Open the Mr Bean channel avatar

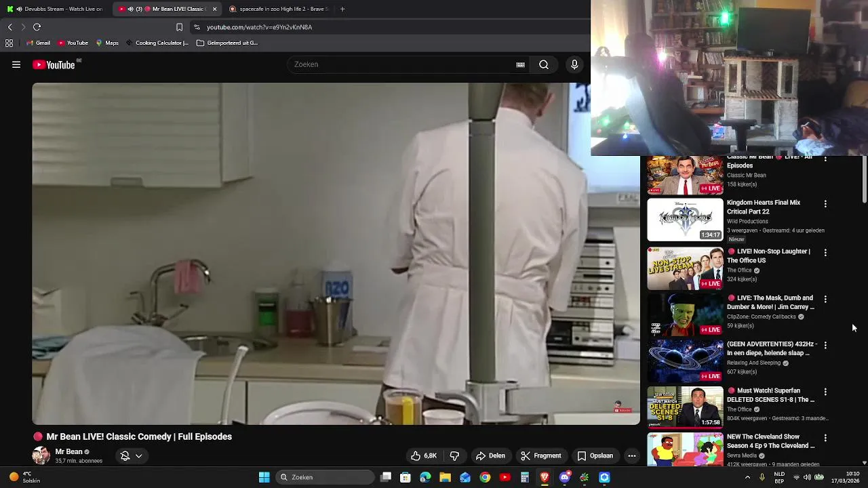(x=41, y=455)
